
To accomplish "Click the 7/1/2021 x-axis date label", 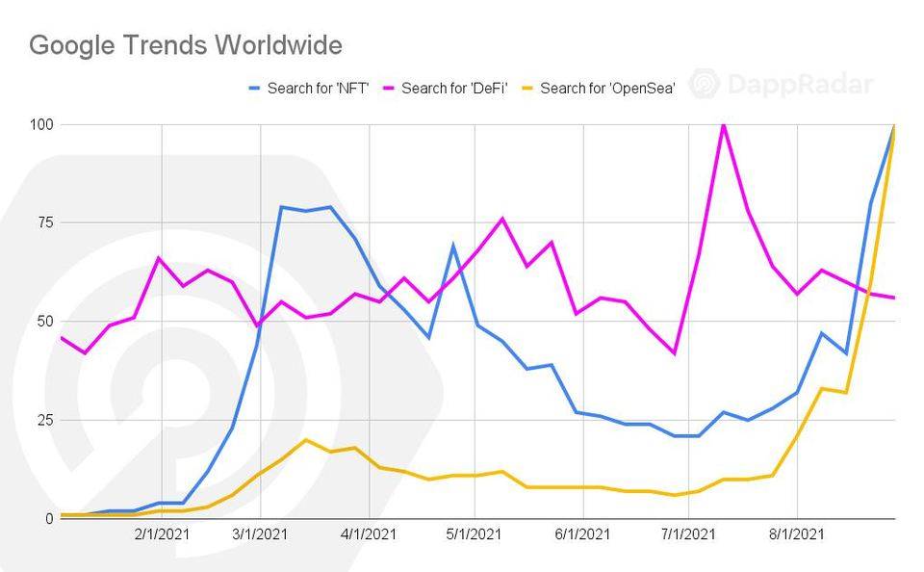I will pyautogui.click(x=687, y=534).
